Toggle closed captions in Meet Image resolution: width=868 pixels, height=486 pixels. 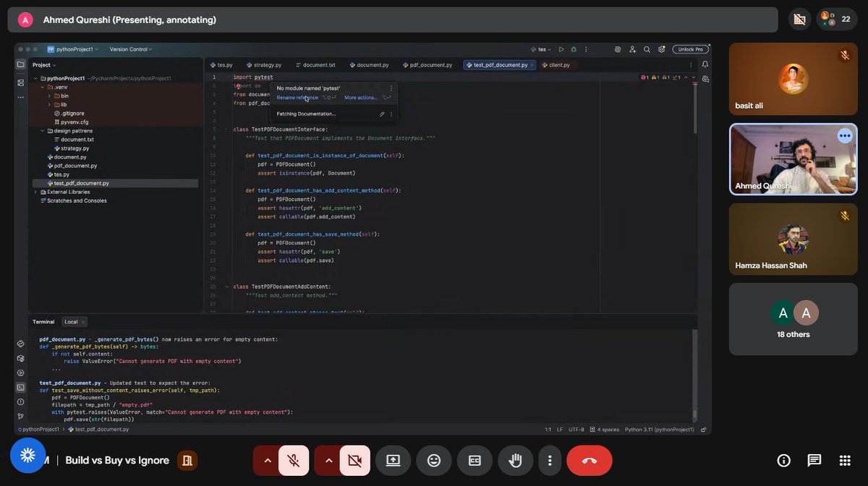475,461
